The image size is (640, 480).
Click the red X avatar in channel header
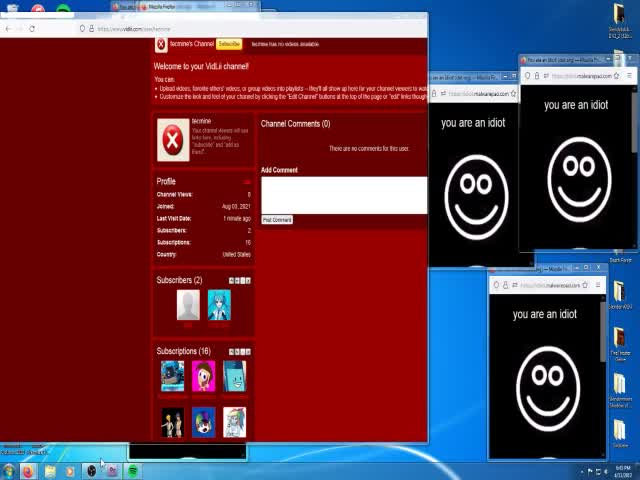click(161, 44)
